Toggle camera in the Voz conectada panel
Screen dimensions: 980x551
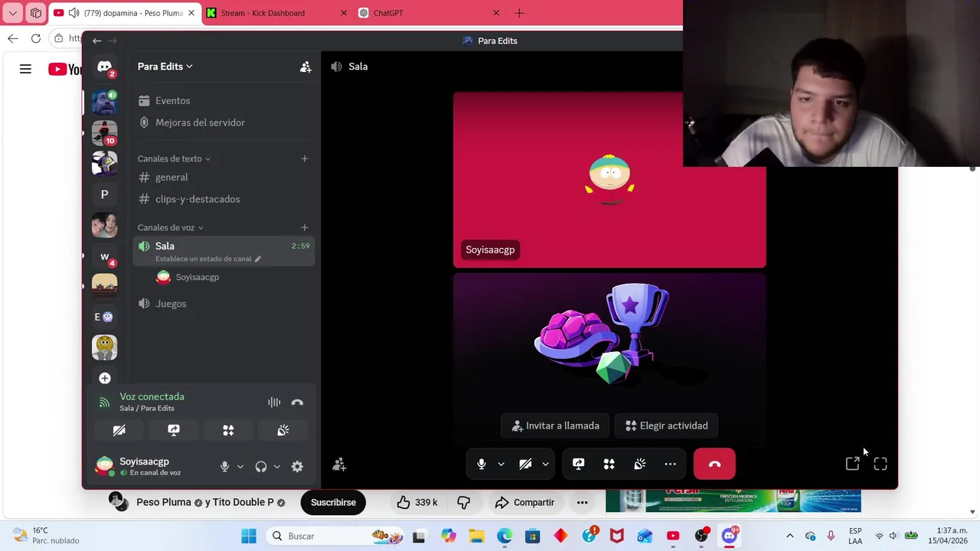coord(119,430)
